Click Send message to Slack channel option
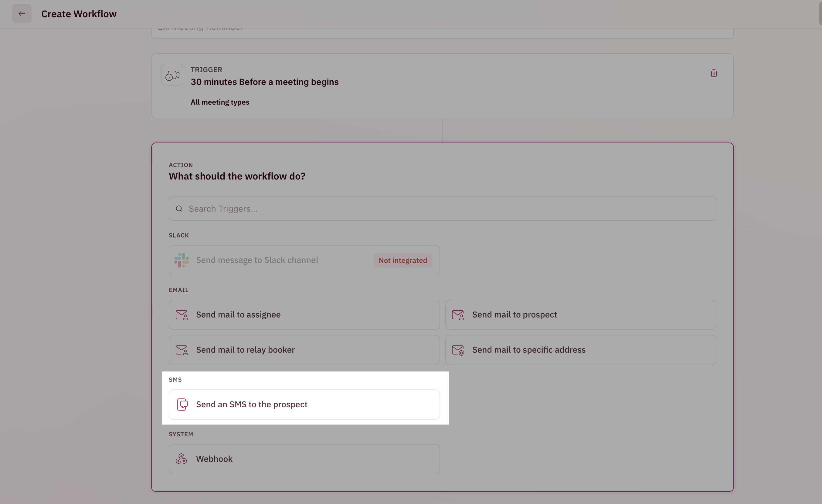The image size is (822, 504). [304, 260]
